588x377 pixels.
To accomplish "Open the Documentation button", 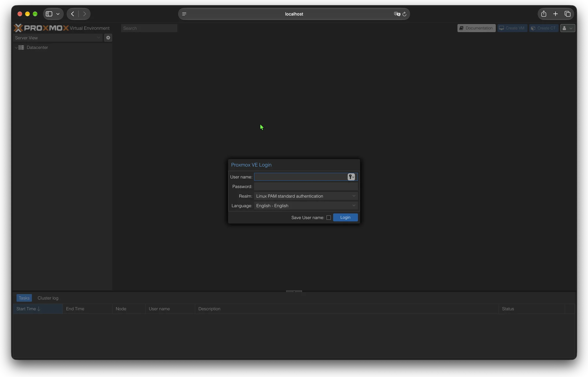I will tap(476, 28).
